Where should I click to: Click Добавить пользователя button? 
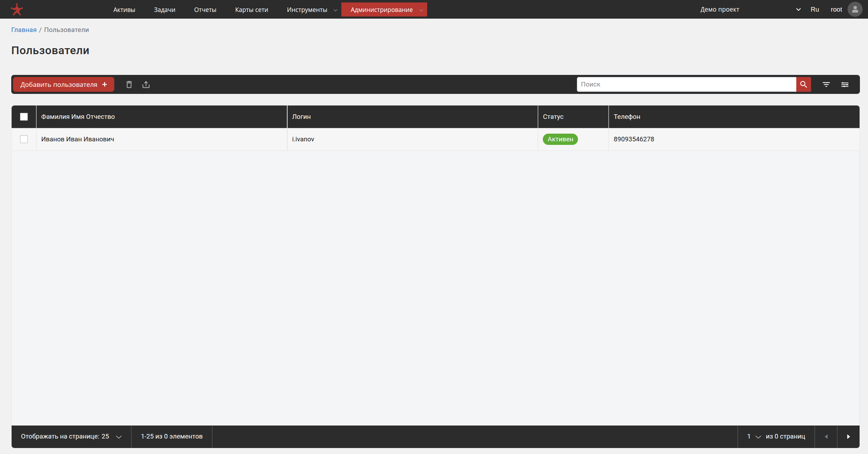pos(64,84)
